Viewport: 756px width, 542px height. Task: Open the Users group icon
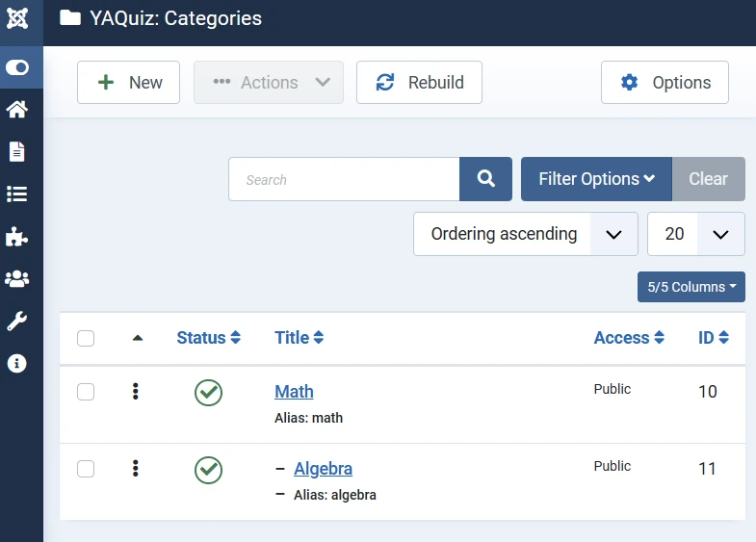coord(17,278)
